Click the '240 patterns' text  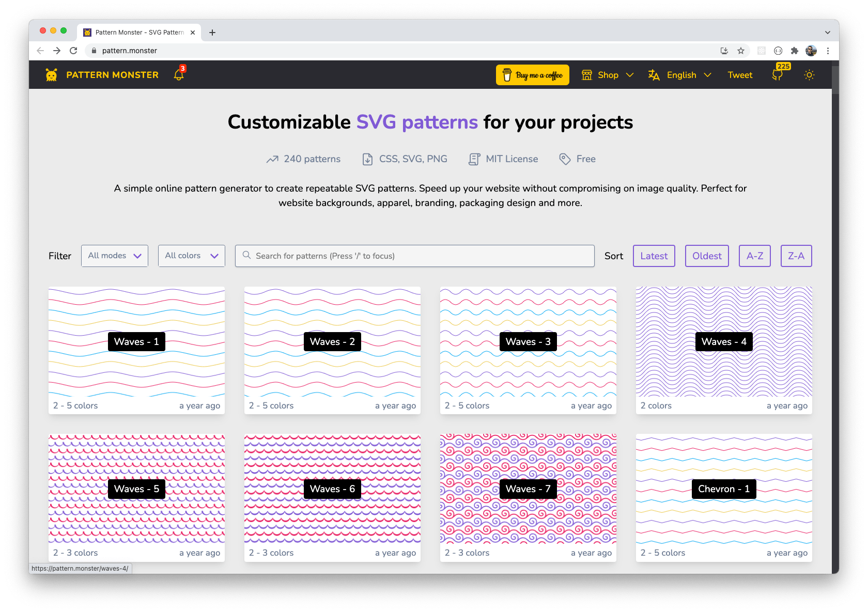[312, 159]
